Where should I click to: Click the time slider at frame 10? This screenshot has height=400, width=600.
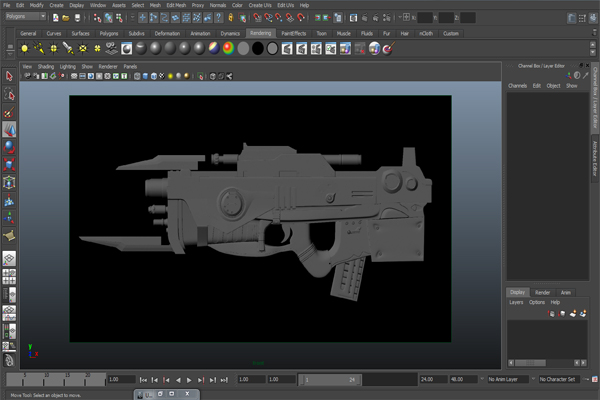pos(45,380)
